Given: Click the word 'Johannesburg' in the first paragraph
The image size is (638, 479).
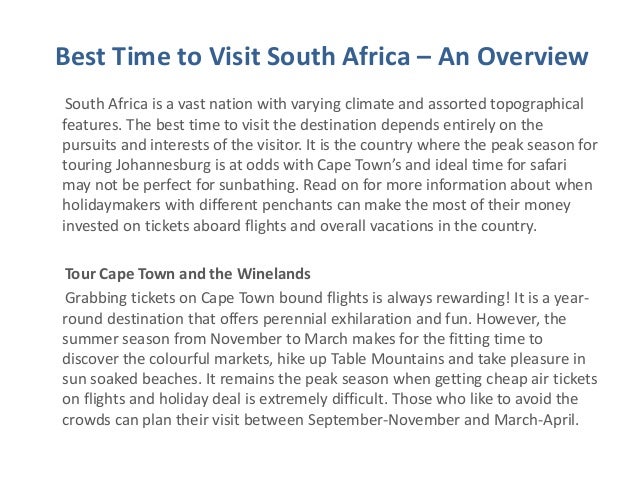Looking at the screenshot, I should pos(164,165).
